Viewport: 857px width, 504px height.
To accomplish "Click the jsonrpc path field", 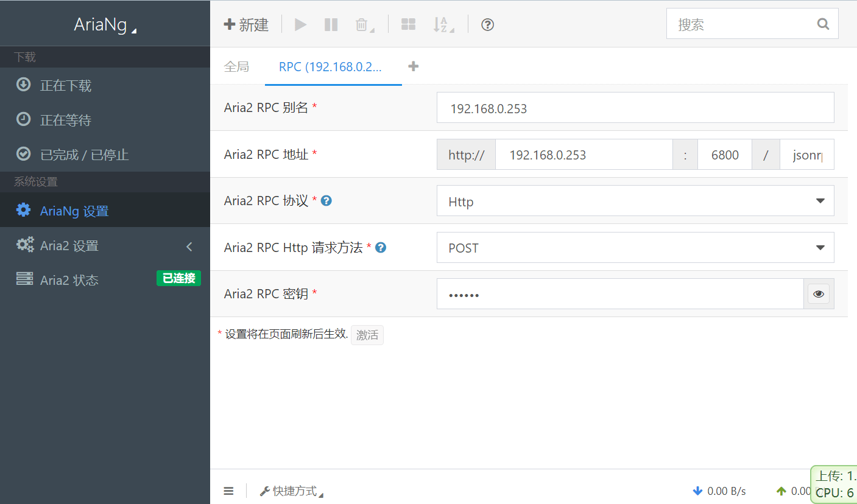I will pyautogui.click(x=806, y=155).
